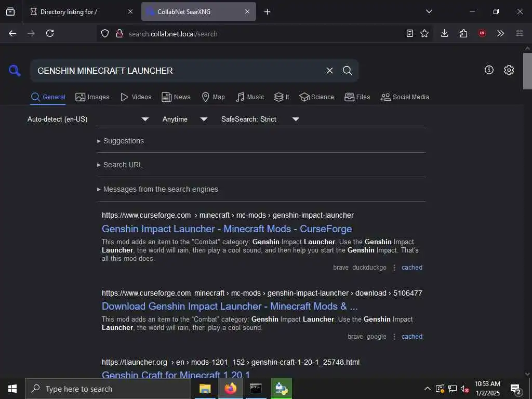
Task: Switch to News search category
Action: (176, 97)
